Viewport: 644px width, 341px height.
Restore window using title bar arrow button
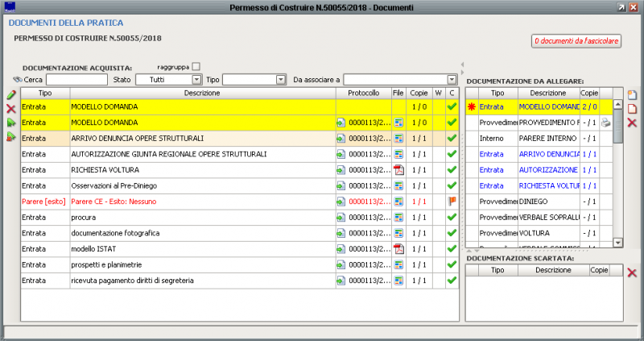(621, 7)
